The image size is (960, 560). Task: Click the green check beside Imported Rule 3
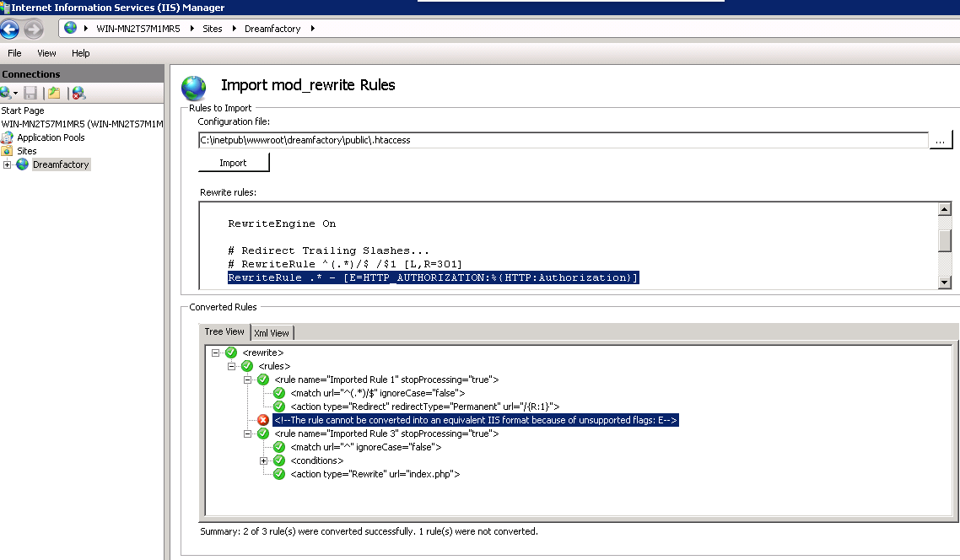point(263,433)
